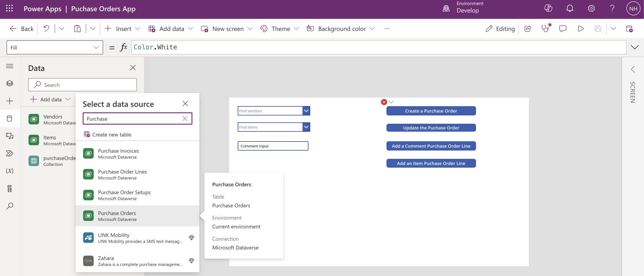The height and width of the screenshot is (276, 644).
Task: Close the Data pane
Action: pyautogui.click(x=133, y=68)
